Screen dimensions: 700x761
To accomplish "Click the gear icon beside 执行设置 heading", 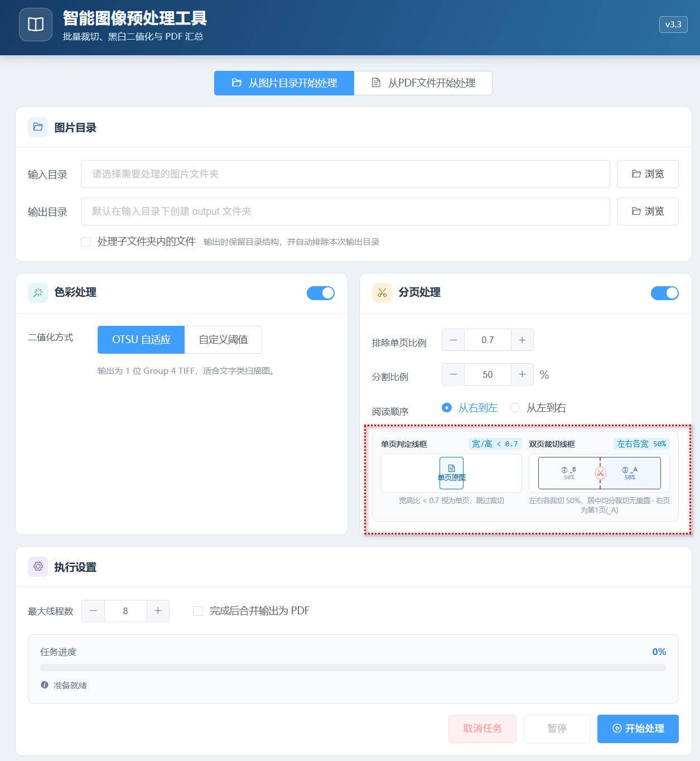I will (38, 567).
